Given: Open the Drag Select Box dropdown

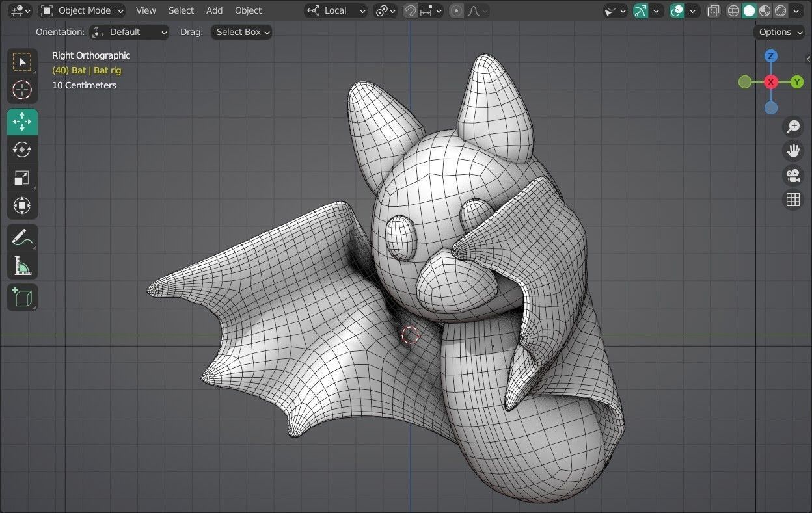Looking at the screenshot, I should 241,32.
